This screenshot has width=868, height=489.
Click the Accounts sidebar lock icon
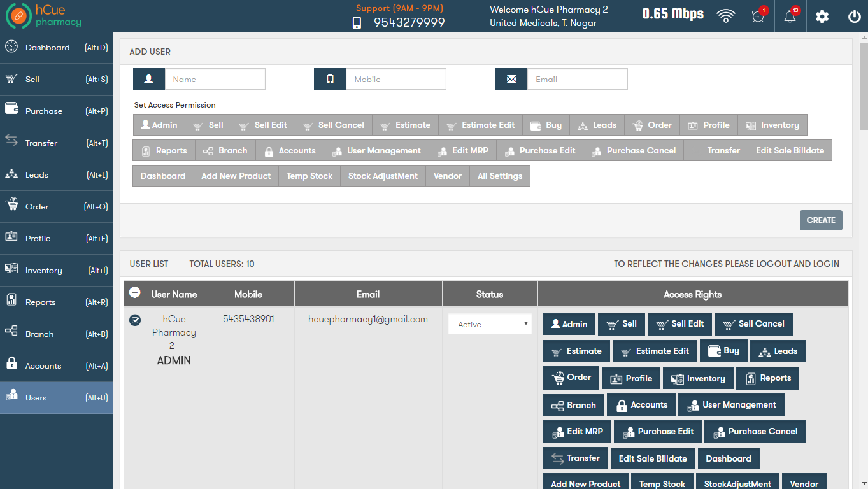pos(11,363)
